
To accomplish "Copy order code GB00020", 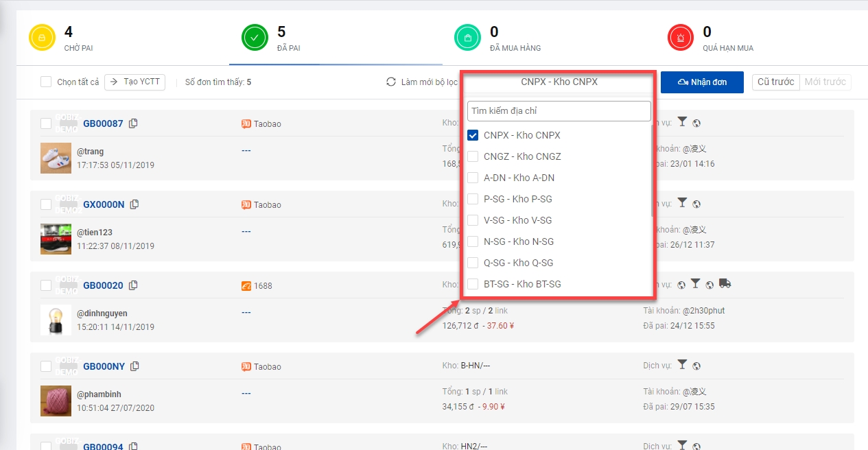I will point(134,285).
